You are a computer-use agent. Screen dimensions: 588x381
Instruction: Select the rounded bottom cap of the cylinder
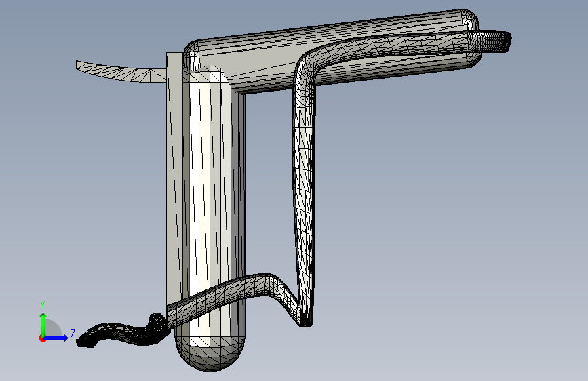coord(210,353)
